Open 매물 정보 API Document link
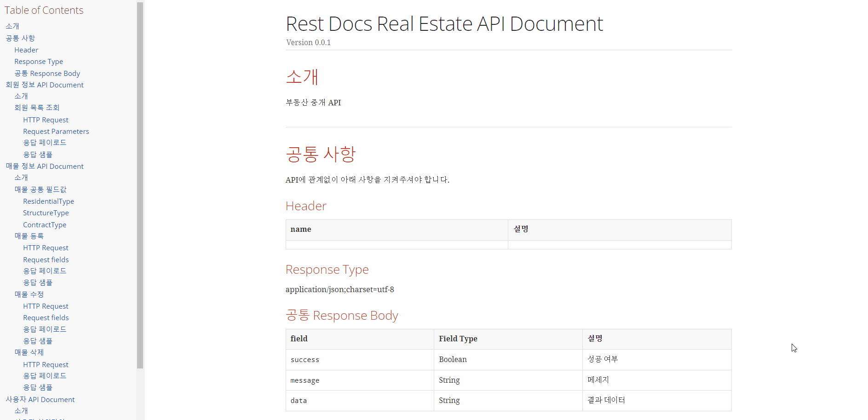The height and width of the screenshot is (420, 868). (x=45, y=166)
